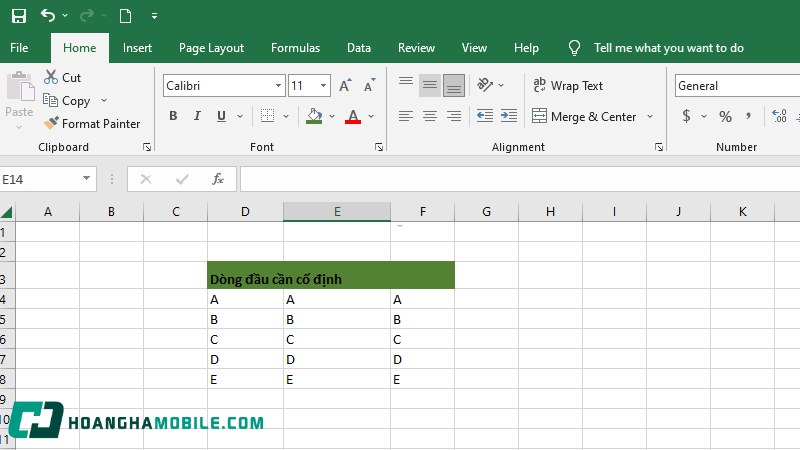The height and width of the screenshot is (450, 800).
Task: Open the Undo history dropdown arrow
Action: (65, 16)
